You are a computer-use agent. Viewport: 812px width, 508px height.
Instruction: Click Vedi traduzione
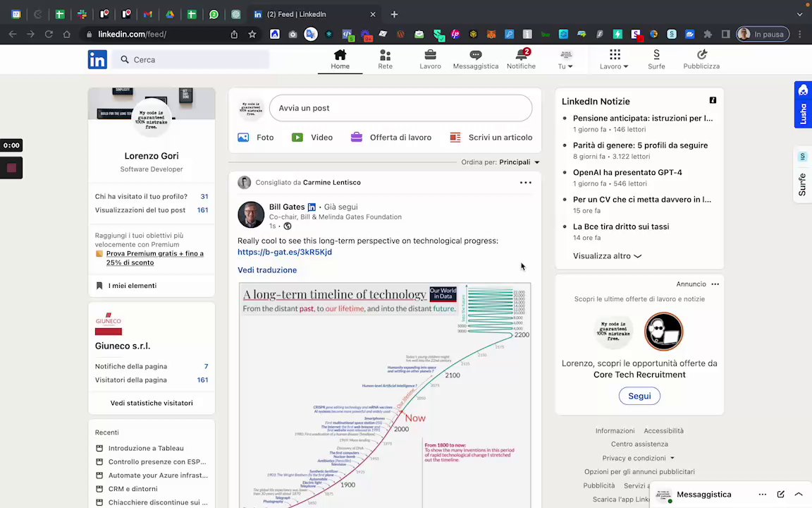point(267,270)
